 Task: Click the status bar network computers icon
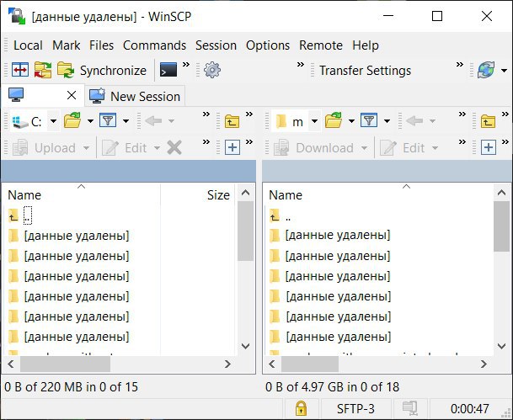tap(410, 408)
